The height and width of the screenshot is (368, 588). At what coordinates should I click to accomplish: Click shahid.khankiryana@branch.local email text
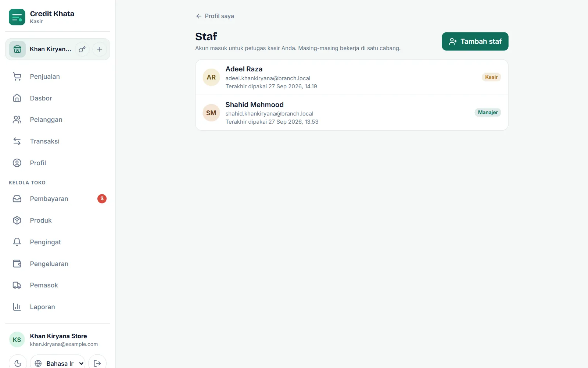coord(269,114)
